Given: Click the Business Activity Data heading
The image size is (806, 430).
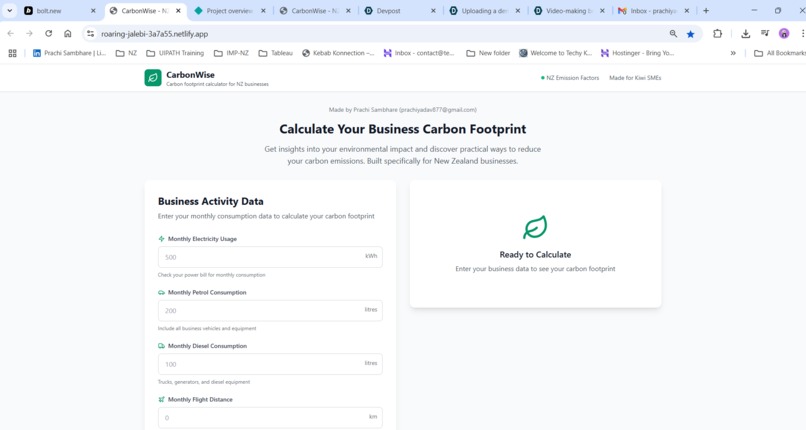Looking at the screenshot, I should 211,201.
